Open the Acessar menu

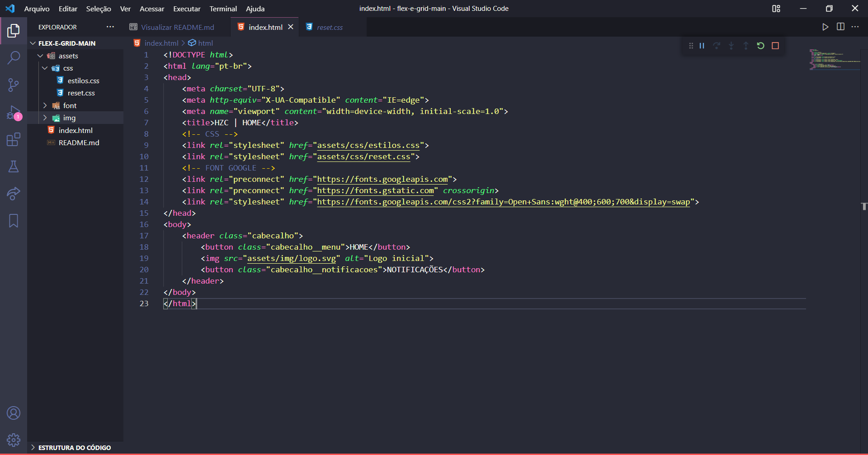[152, 9]
